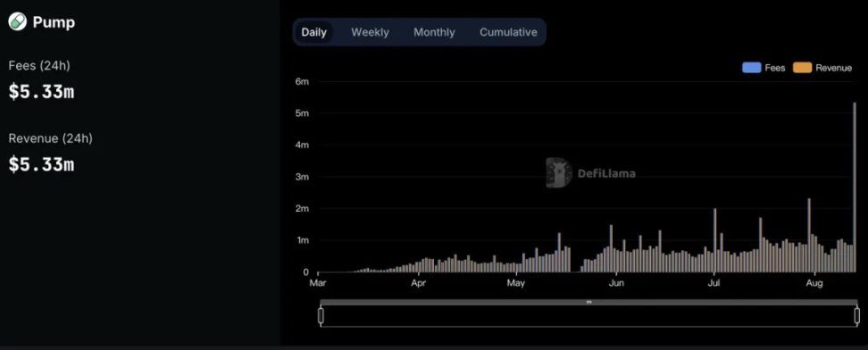The height and width of the screenshot is (350, 868).
Task: Click the left range slider handle
Action: point(321,316)
